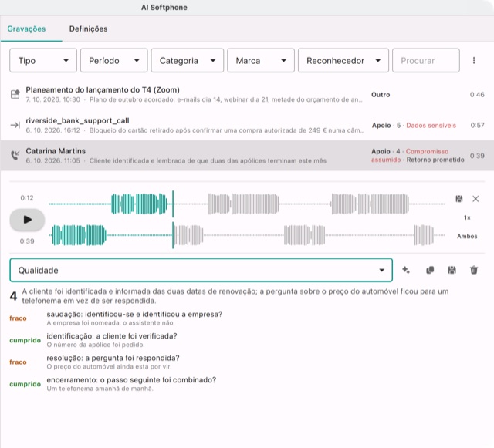The width and height of the screenshot is (494, 448).
Task: Toggle the Ambos channel selector
Action: point(467,236)
